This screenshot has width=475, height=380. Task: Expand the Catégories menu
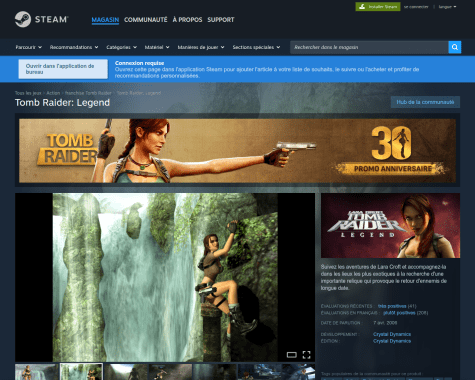[122, 47]
